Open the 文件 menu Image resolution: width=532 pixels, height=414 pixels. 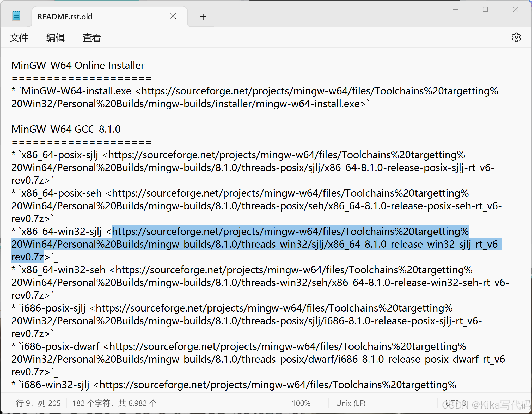(19, 38)
